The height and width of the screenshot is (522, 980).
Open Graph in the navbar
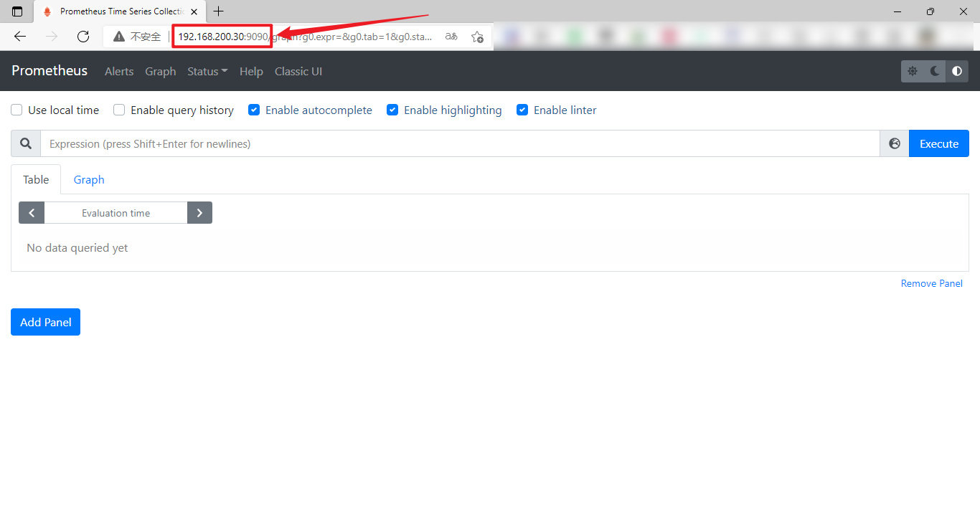coord(161,71)
